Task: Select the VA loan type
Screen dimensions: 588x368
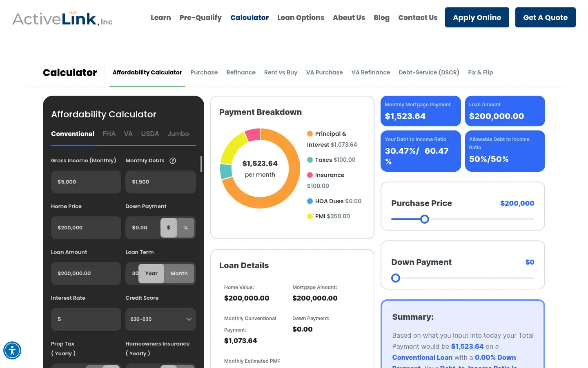Action: click(128, 134)
